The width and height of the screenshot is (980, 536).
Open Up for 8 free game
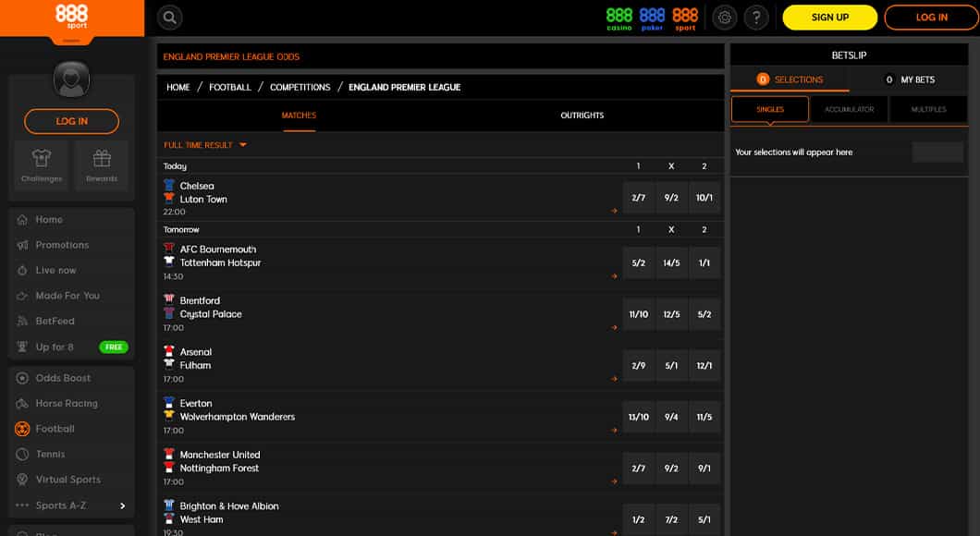pos(72,347)
